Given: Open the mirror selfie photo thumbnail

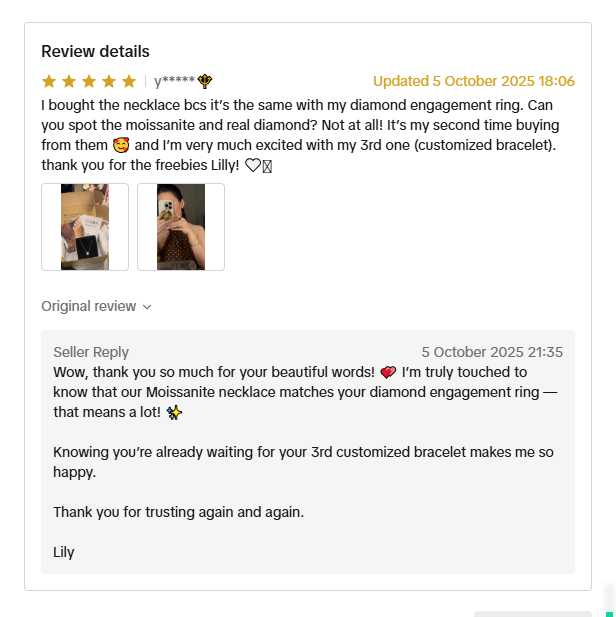Looking at the screenshot, I should 181,227.
